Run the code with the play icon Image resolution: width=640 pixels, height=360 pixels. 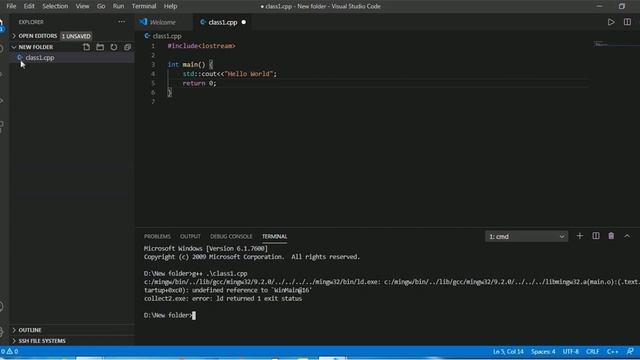click(611, 22)
